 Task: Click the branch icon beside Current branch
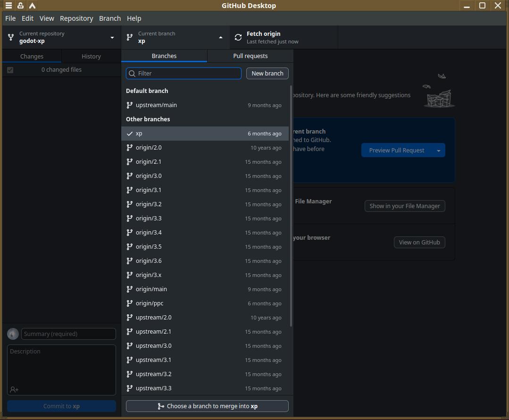click(130, 37)
